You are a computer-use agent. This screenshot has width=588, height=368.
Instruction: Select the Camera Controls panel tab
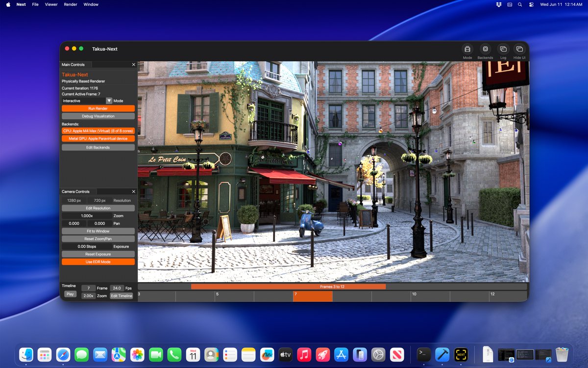(x=78, y=191)
